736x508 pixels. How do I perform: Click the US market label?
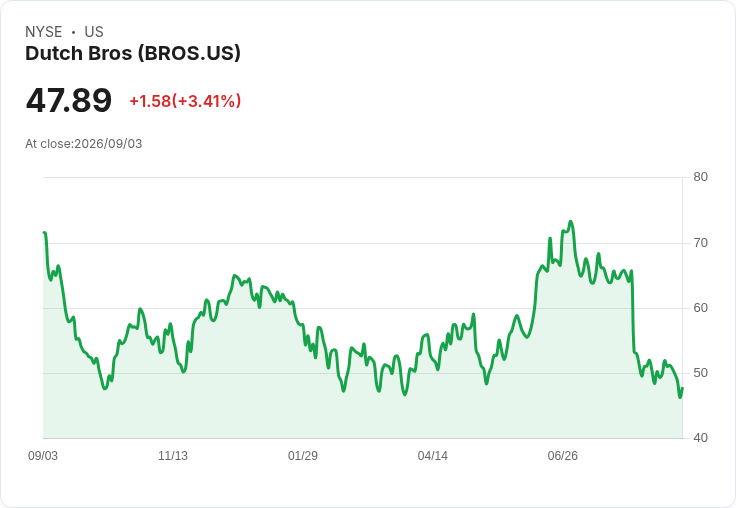click(x=94, y=32)
